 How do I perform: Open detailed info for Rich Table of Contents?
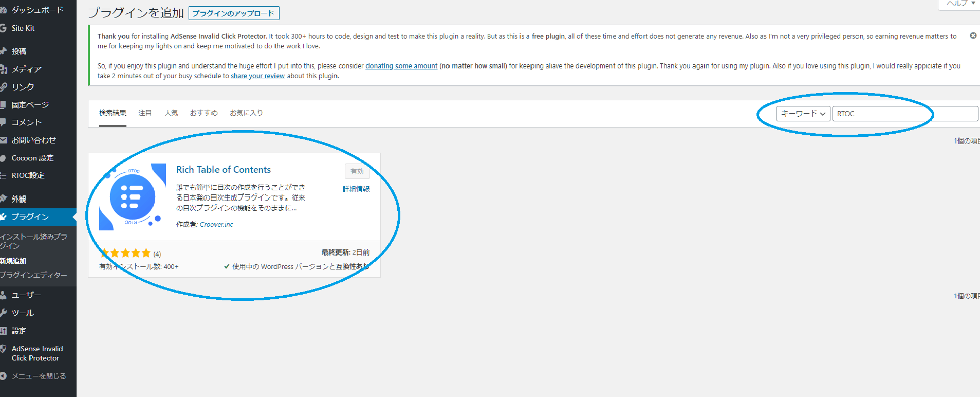pyautogui.click(x=356, y=189)
